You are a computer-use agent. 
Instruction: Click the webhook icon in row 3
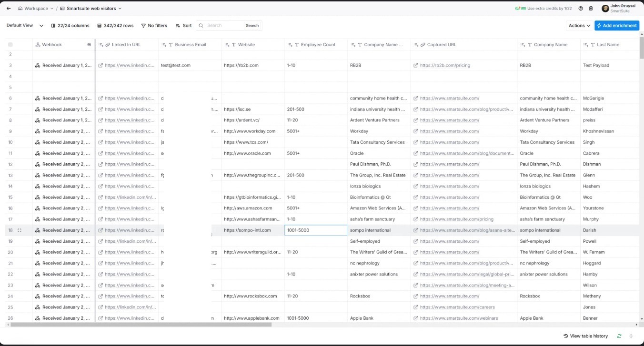pyautogui.click(x=37, y=65)
